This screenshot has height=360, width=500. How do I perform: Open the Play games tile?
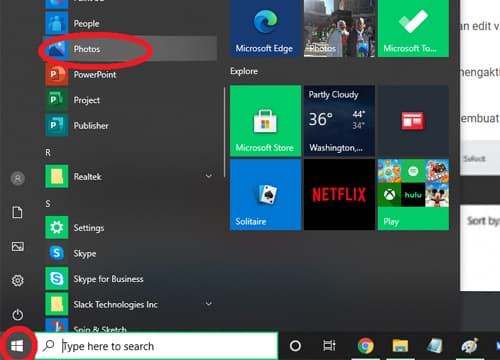click(413, 195)
